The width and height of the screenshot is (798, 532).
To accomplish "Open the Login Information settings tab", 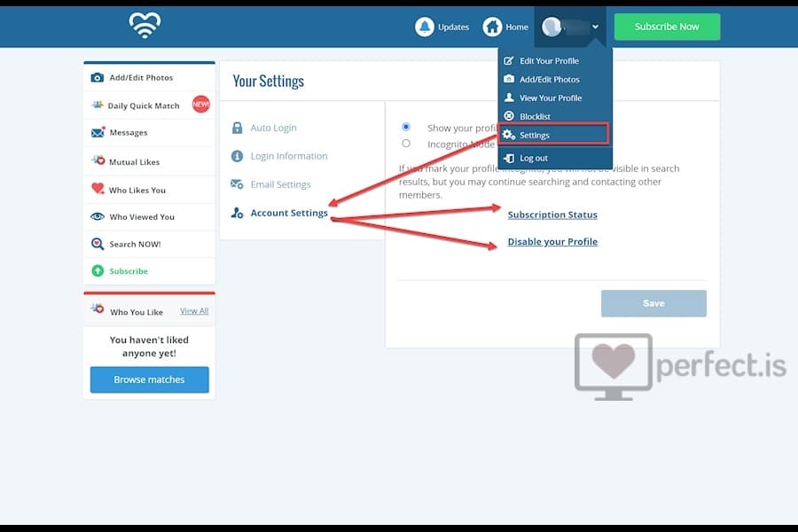I will point(289,156).
